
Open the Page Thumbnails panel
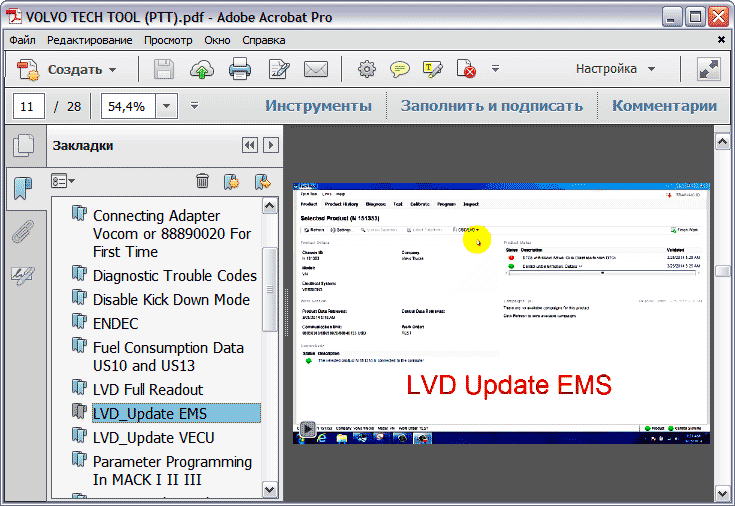click(x=22, y=146)
